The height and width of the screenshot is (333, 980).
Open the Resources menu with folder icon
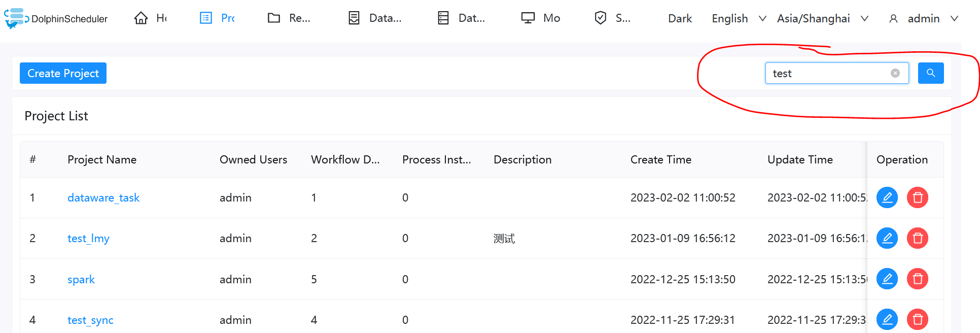point(289,18)
